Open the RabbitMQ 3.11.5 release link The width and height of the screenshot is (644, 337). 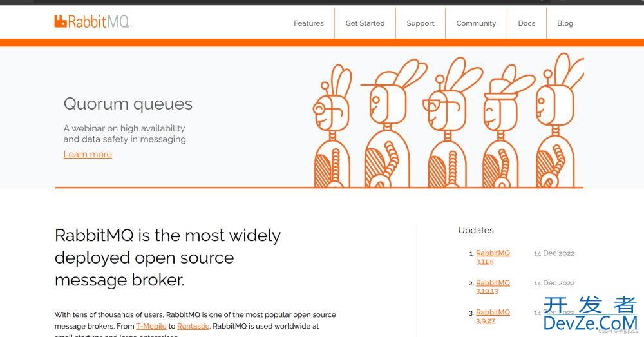point(493,257)
